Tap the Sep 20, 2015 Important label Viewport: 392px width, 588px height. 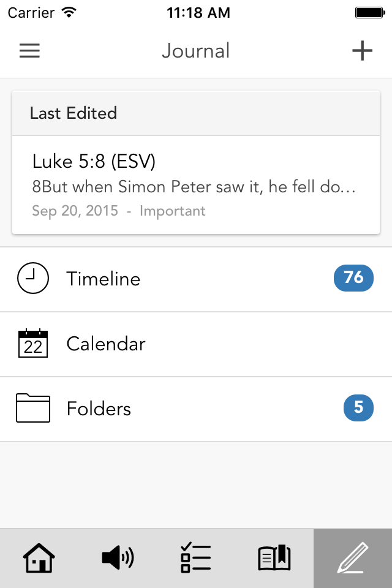click(x=119, y=211)
